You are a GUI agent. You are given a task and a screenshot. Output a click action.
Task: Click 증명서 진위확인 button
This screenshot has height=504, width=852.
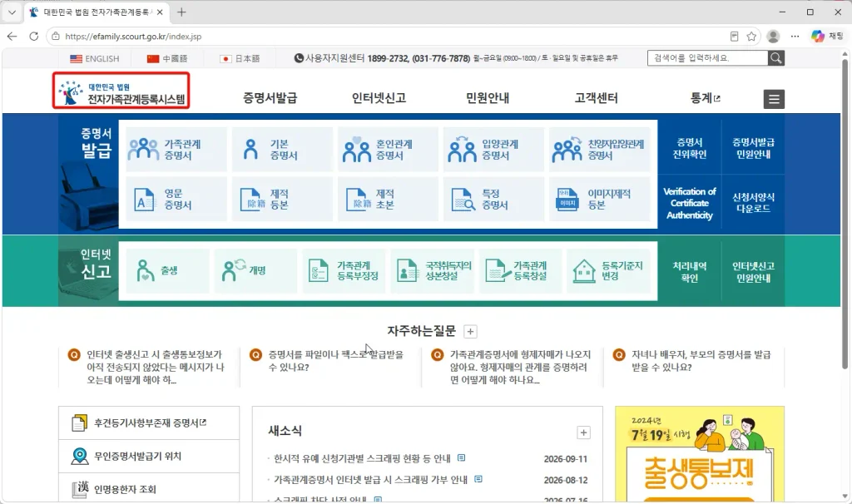point(689,148)
